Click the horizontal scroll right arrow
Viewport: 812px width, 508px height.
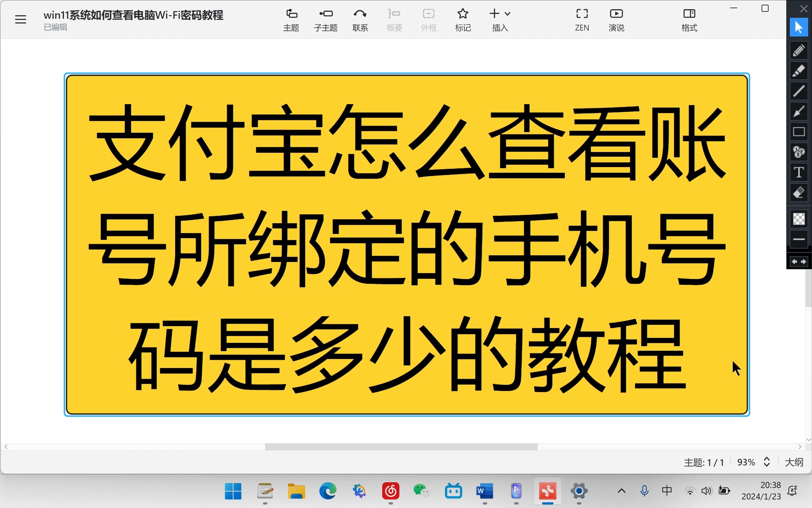[x=800, y=447]
